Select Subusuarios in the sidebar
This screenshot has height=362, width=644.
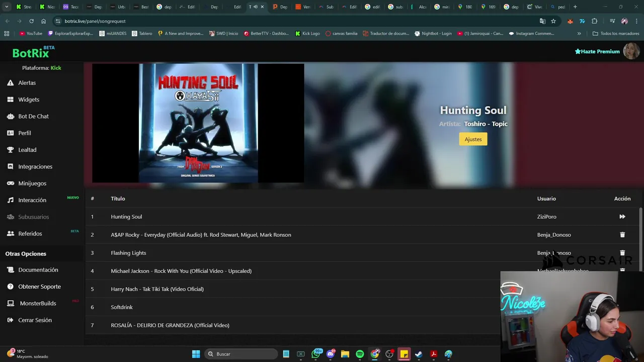[x=34, y=217]
